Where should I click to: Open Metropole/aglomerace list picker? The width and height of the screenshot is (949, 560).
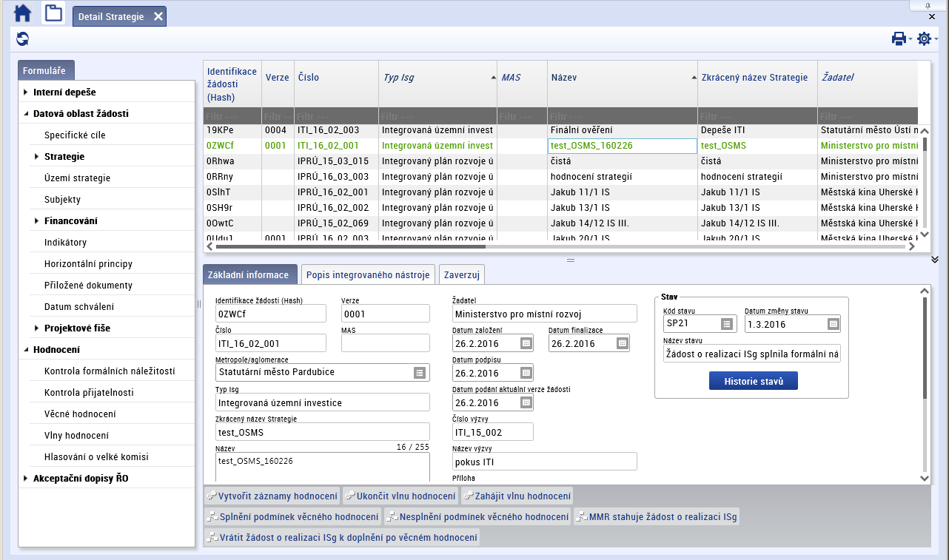[x=420, y=372]
